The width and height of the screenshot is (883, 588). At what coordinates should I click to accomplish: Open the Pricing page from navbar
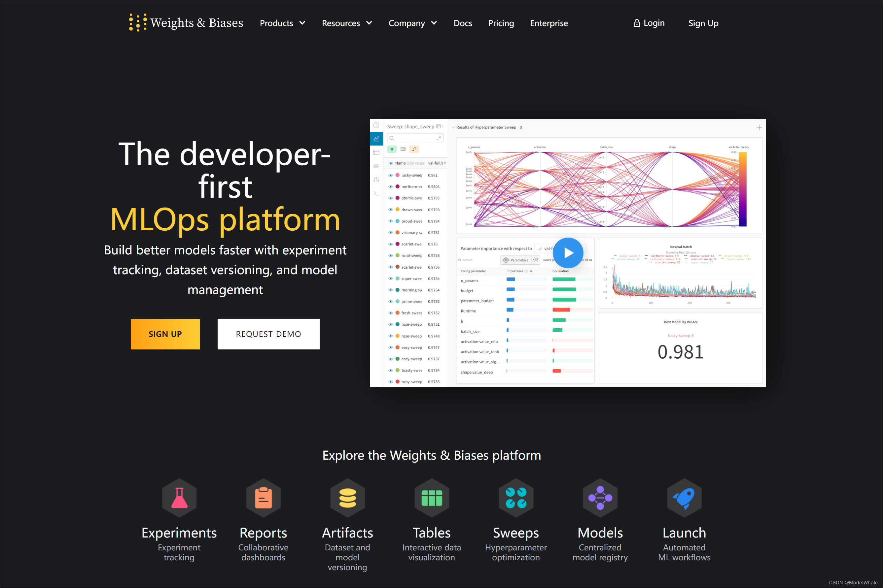tap(501, 23)
